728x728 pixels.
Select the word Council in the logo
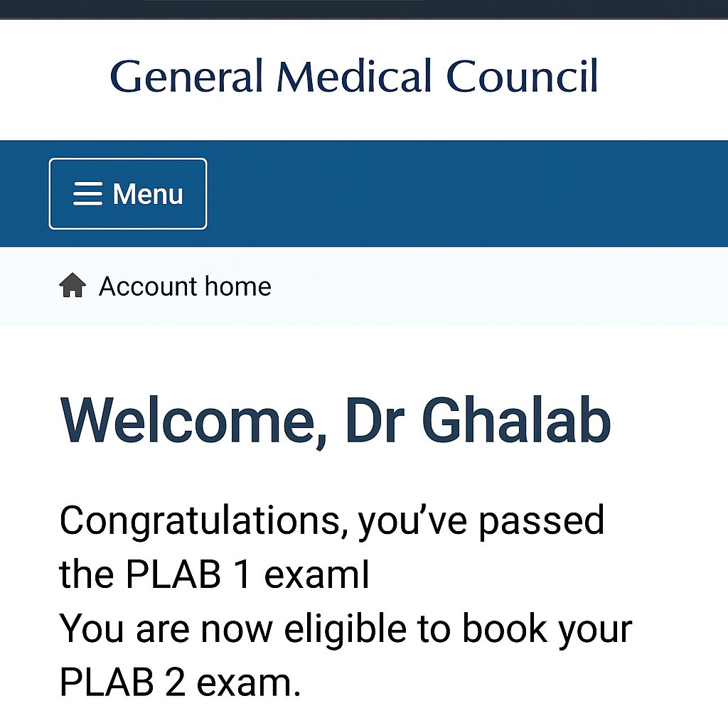coord(522,76)
